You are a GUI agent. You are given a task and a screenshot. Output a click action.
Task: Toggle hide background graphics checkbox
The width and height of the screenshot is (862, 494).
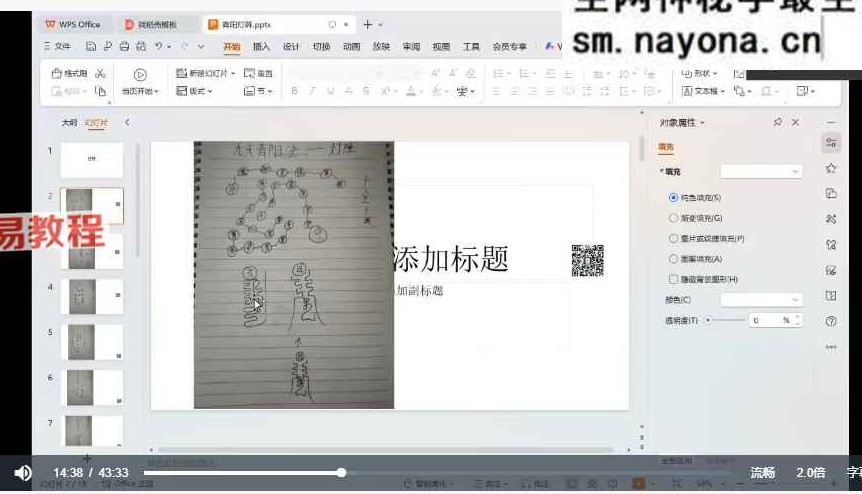(x=673, y=279)
